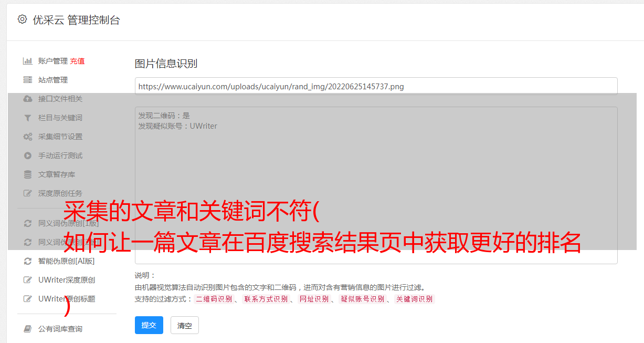Click inside the recognition result text area
This screenshot has width=644, height=343.
click(x=376, y=185)
